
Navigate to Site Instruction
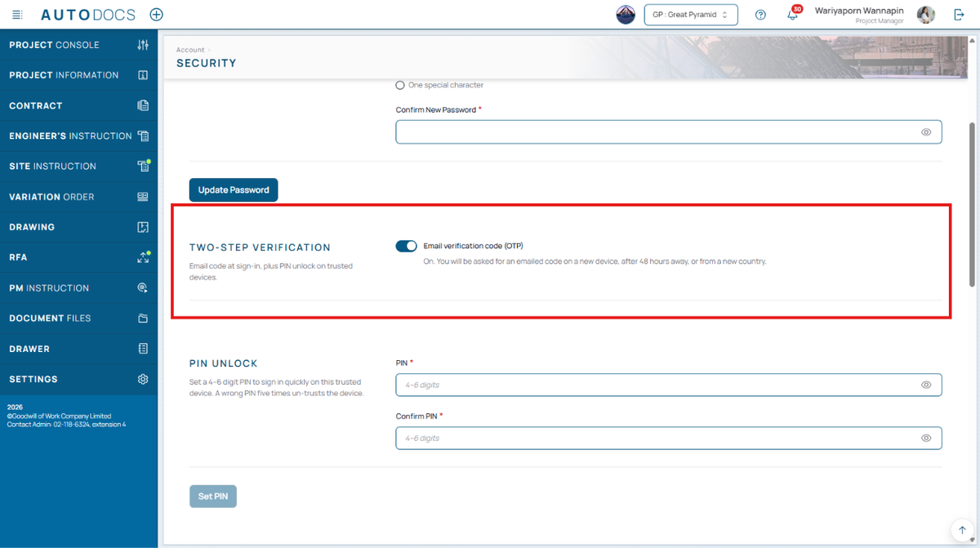tap(78, 166)
